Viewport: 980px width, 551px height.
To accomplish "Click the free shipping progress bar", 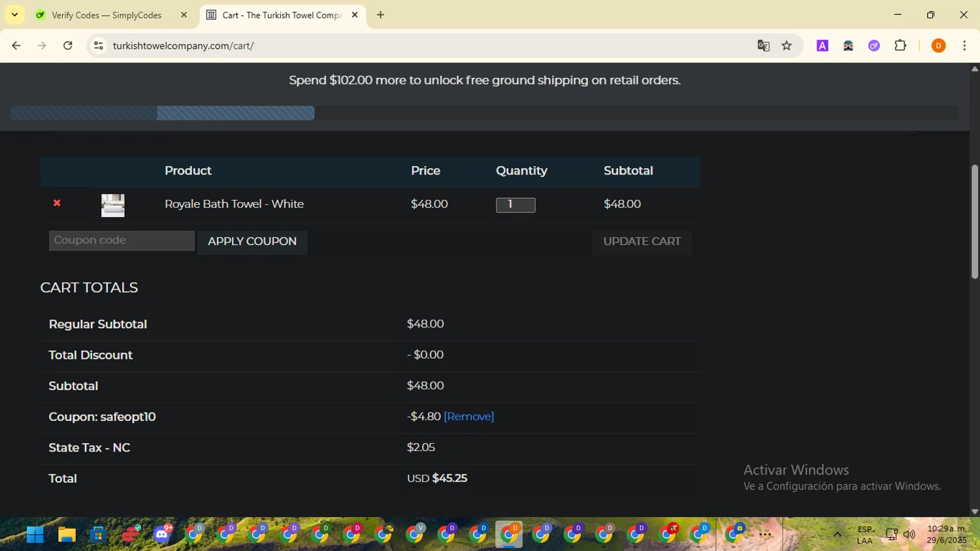I will 485,113.
